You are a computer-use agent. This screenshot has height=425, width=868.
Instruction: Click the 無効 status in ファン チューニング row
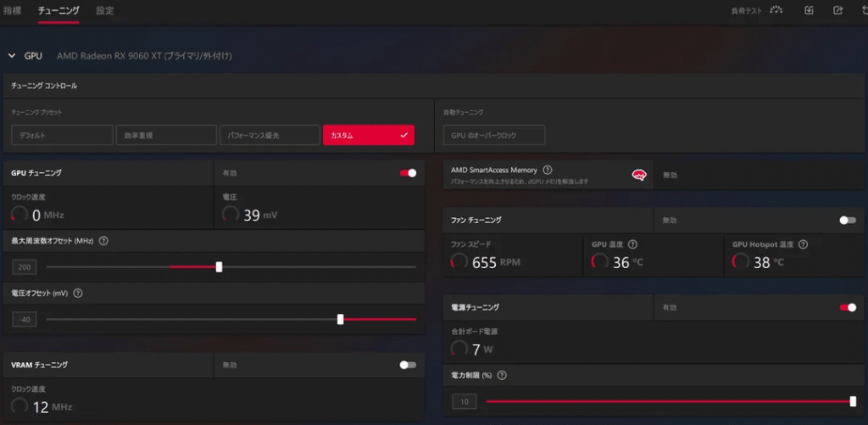point(670,220)
